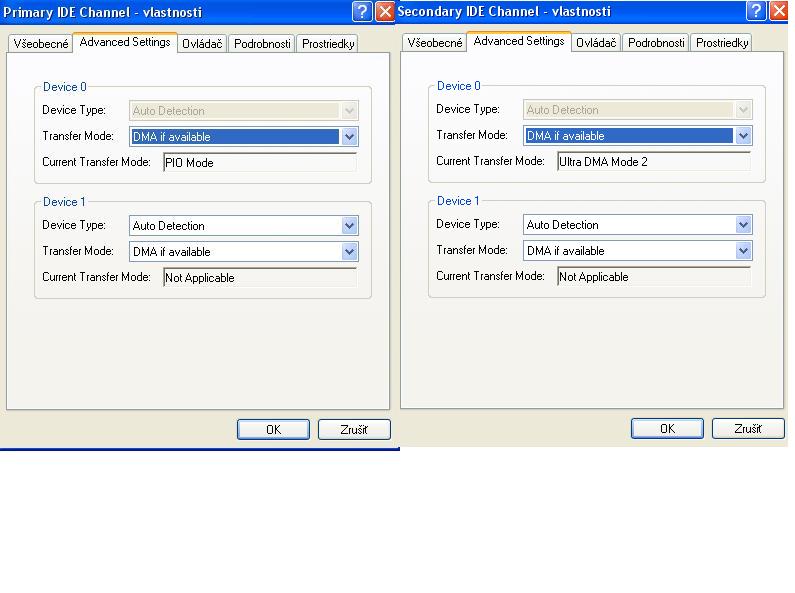Screen dimensions: 795x593
Task: Select Podrobnosti tab in Primary IDE window
Action: click(262, 44)
